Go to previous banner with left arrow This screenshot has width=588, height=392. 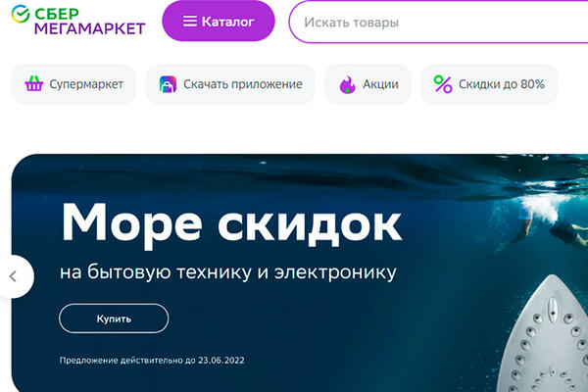click(x=14, y=276)
